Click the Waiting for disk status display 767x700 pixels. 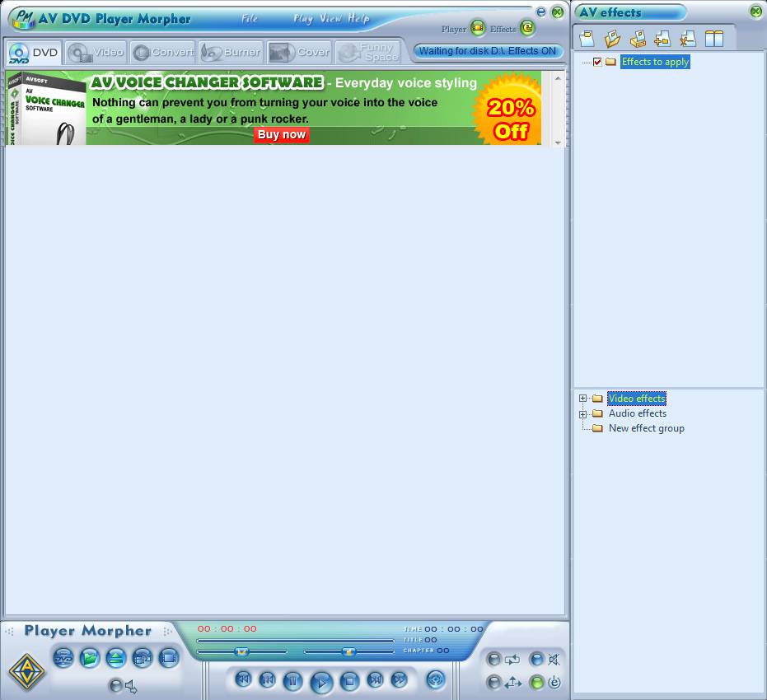(488, 51)
